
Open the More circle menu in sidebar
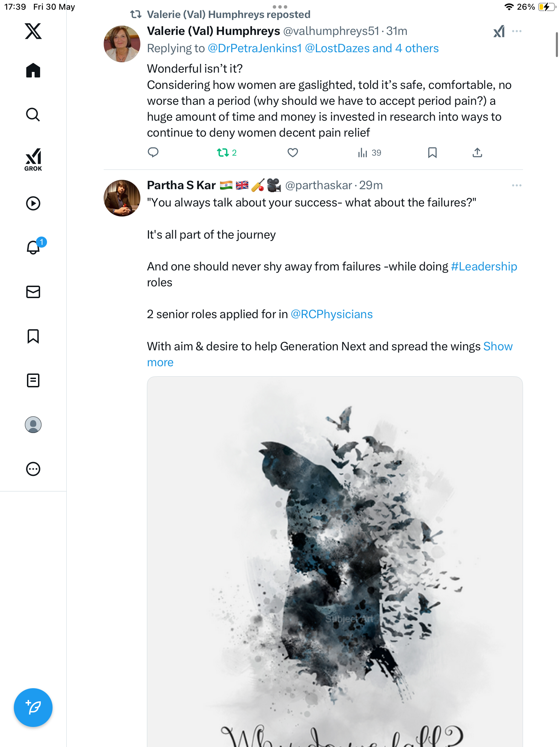click(x=33, y=469)
